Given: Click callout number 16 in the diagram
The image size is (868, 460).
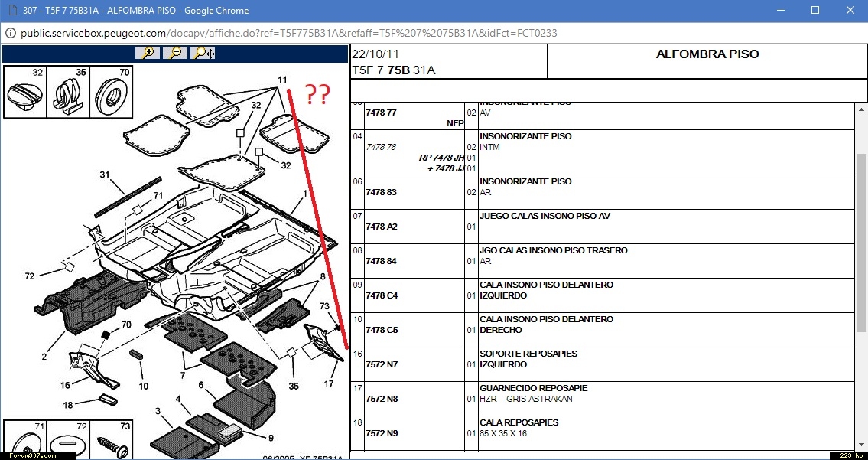Looking at the screenshot, I should point(65,385).
